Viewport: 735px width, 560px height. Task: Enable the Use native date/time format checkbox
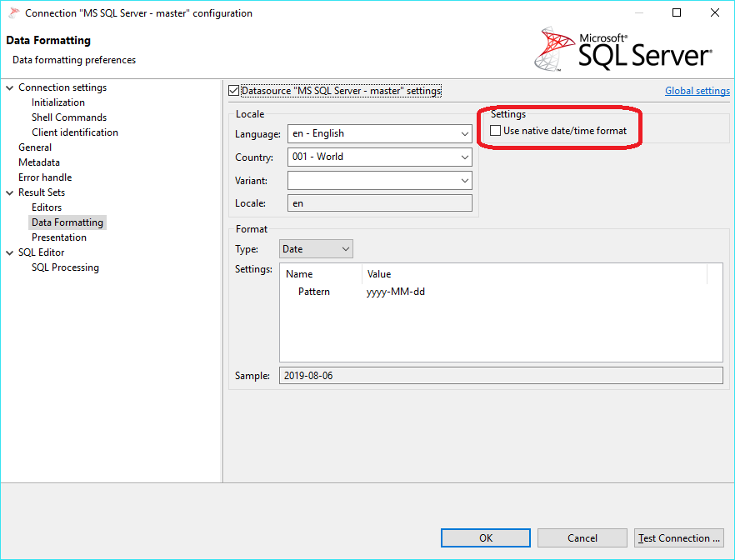(495, 130)
